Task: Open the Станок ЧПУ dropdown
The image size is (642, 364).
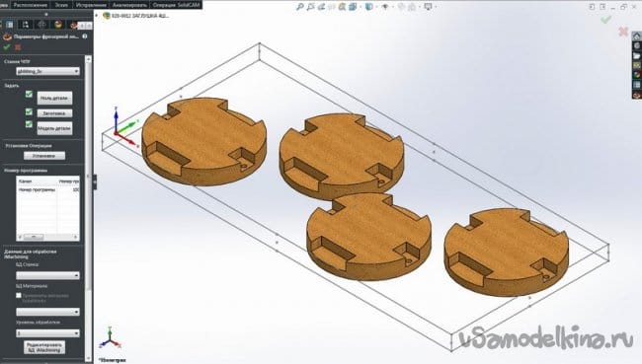Action: (x=47, y=71)
